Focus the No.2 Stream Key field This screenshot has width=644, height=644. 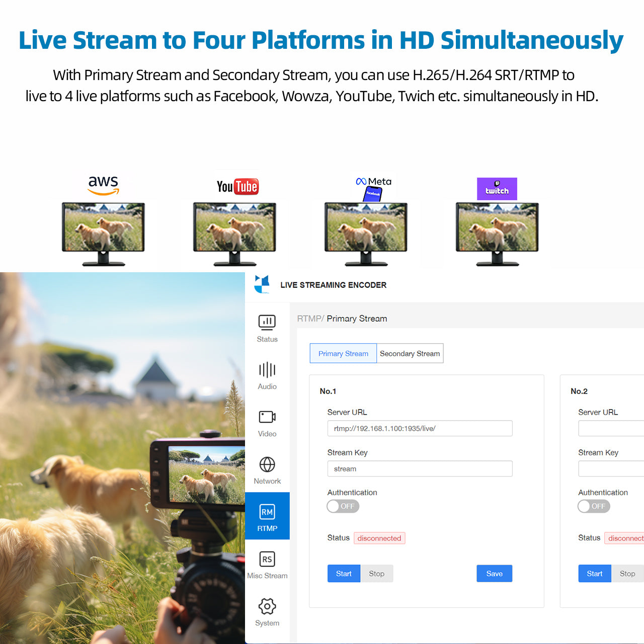[x=611, y=468]
